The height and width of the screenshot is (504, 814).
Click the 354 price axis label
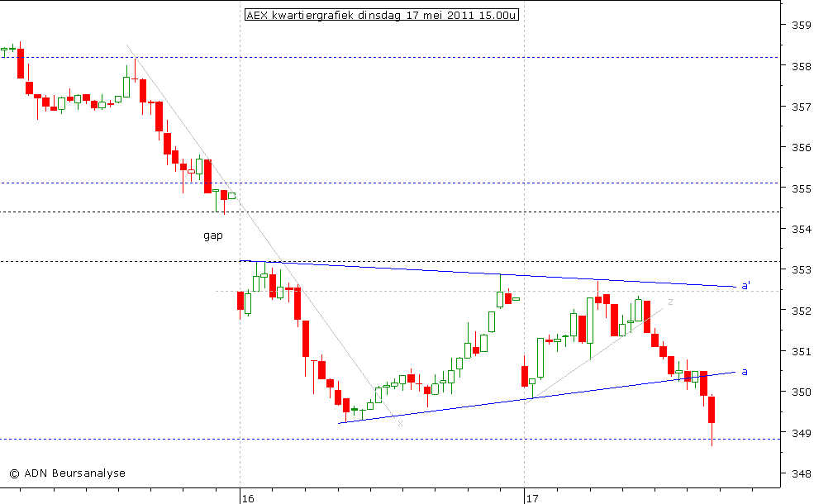click(801, 229)
